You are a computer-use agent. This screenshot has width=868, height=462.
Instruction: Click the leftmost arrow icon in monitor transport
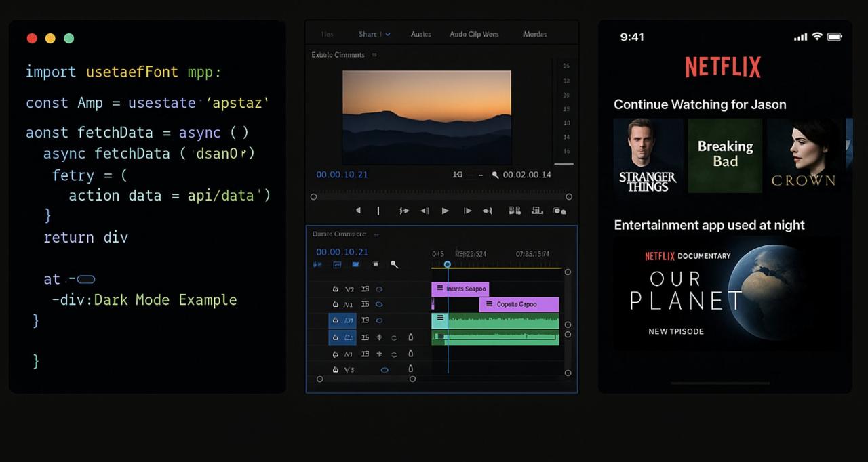pos(359,211)
